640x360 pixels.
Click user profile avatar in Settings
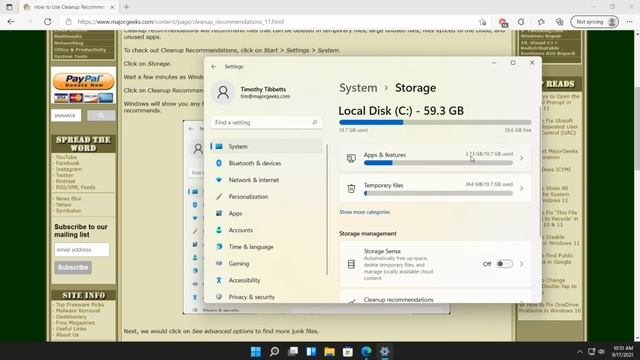click(x=223, y=92)
